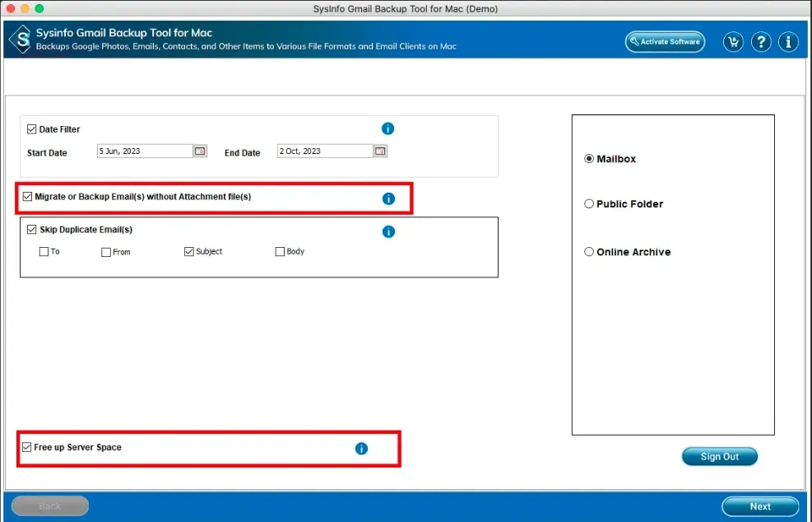Select the Online Archive radio option
The image size is (812, 522).
tap(589, 252)
